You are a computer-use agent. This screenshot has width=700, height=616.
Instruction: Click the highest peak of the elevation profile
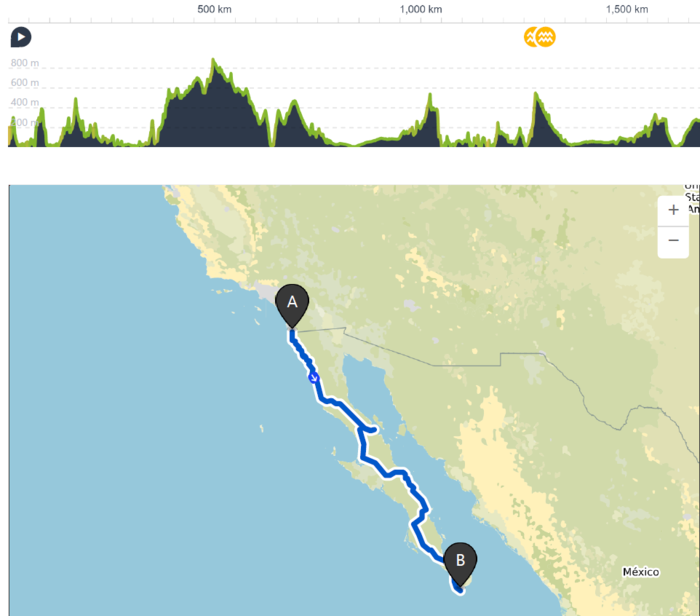214,62
